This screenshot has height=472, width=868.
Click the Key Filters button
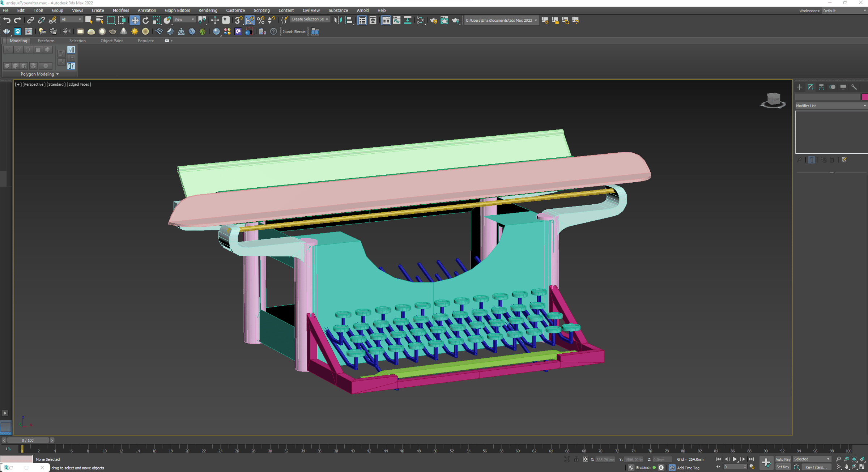[x=816, y=467]
